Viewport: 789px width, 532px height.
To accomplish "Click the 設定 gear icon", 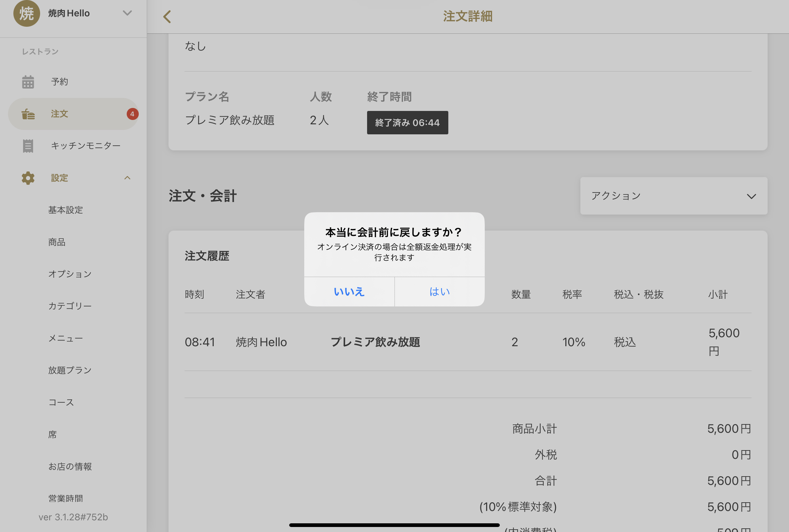I will [x=28, y=178].
